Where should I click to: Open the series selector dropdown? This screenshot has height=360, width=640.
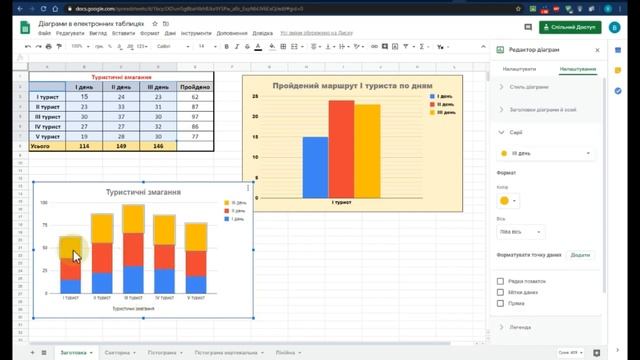point(545,153)
